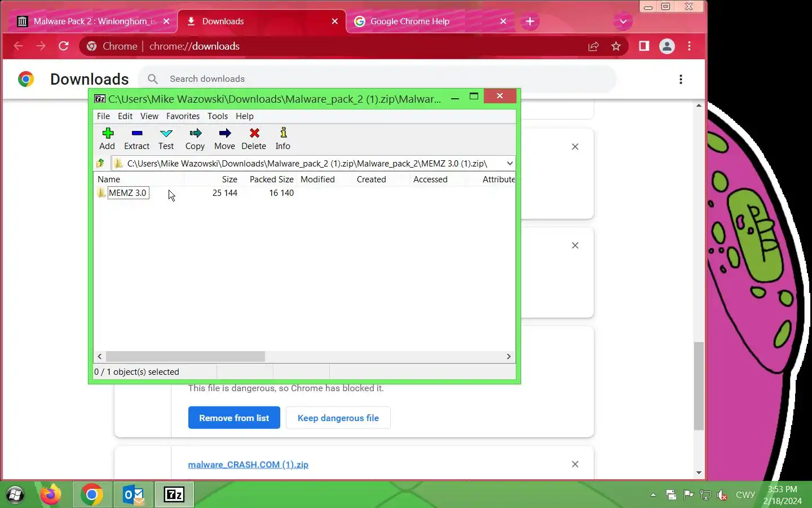The width and height of the screenshot is (812, 508).
Task: Toggle Chrome side panel icon
Action: [644, 46]
